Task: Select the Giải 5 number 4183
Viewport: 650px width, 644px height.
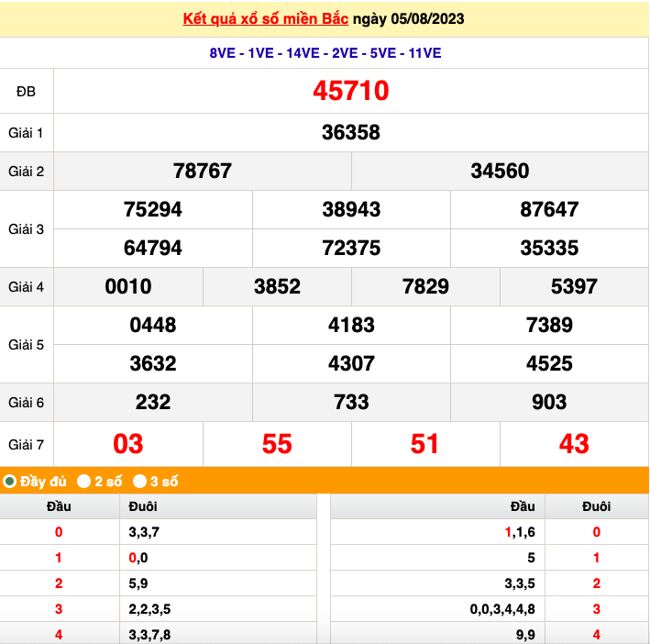Action: pos(351,325)
